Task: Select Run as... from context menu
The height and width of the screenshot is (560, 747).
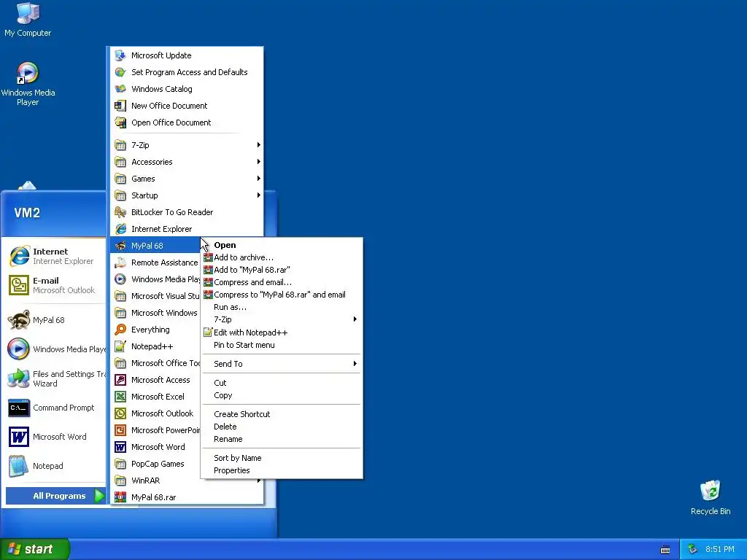Action: pyautogui.click(x=282, y=307)
